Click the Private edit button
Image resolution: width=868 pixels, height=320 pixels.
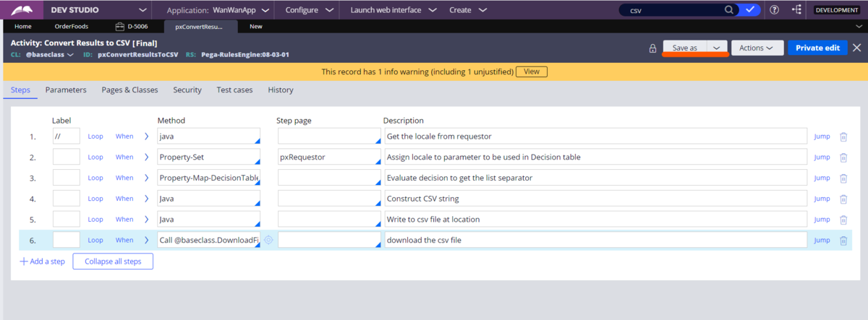(817, 48)
